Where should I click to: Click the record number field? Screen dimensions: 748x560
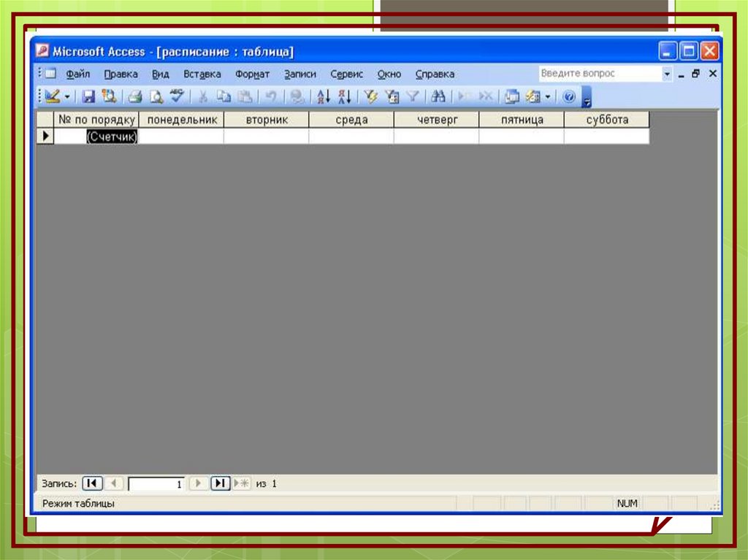point(156,484)
